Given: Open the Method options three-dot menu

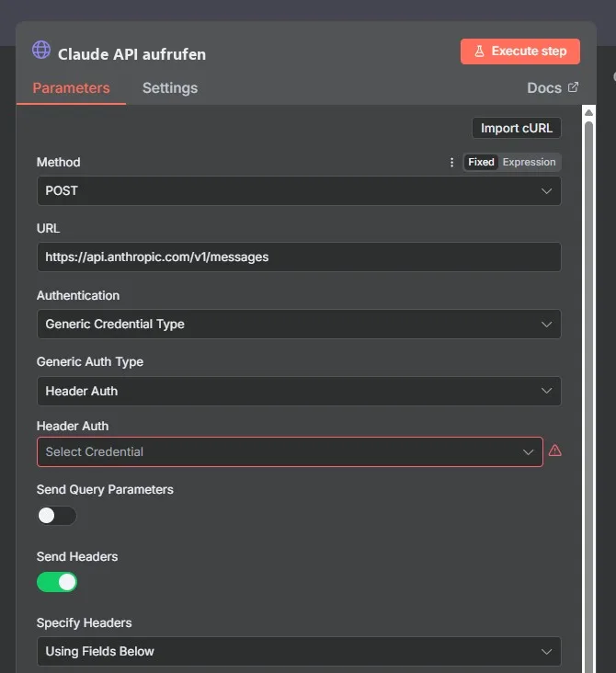Looking at the screenshot, I should coord(451,162).
